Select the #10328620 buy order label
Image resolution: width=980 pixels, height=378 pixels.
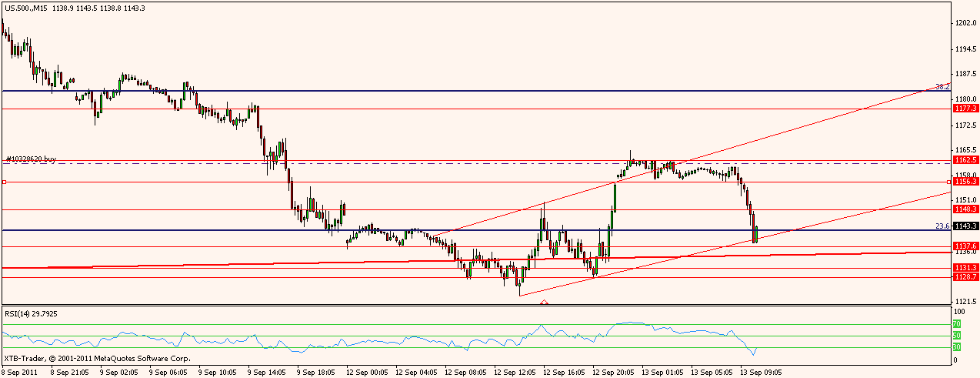point(31,159)
